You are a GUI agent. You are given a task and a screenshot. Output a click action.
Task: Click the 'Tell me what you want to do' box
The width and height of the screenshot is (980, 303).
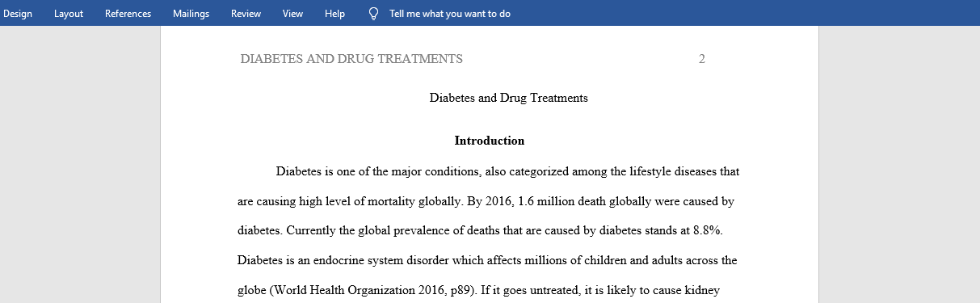click(449, 14)
